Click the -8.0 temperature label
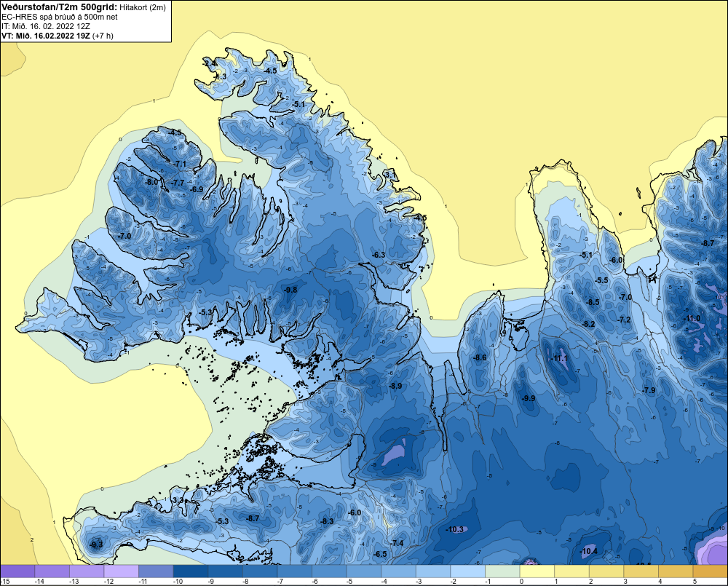Screen dimensions: 728x586 pyautogui.click(x=151, y=183)
